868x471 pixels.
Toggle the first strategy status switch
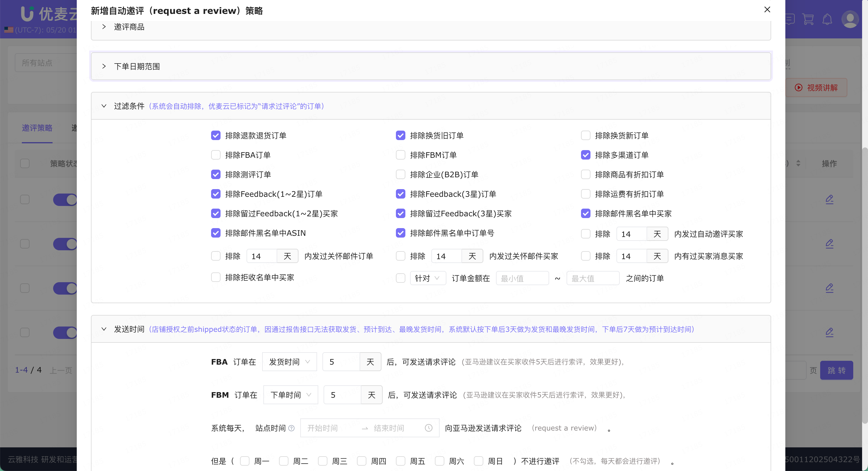point(65,199)
